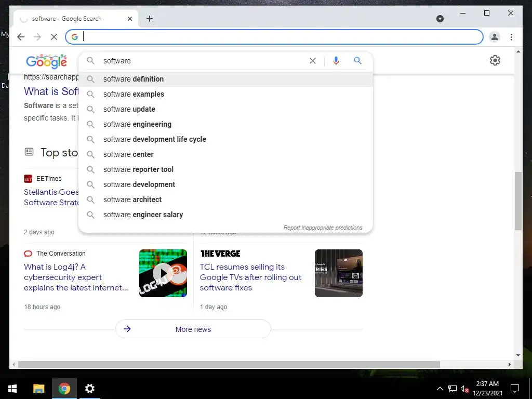Choose suggestion 'software architect'
Viewport: 532px width, 399px height.
(225, 199)
